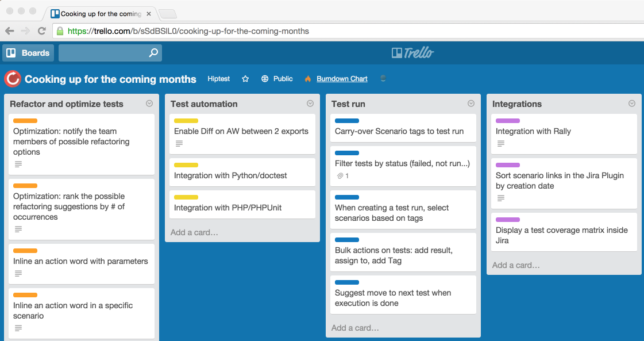Viewport: 644px width, 341px height.
Task: Click the green padlock security icon
Action: tap(60, 31)
